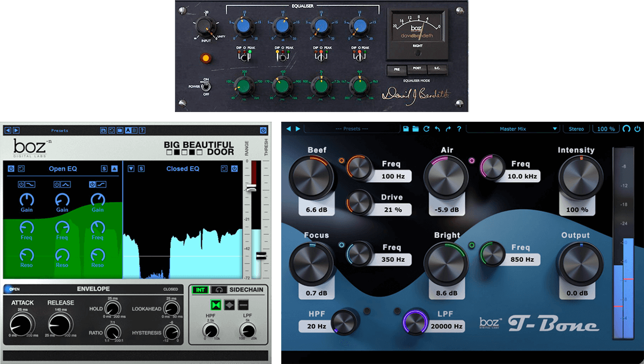Click the Thresh slider handle

(x=261, y=256)
